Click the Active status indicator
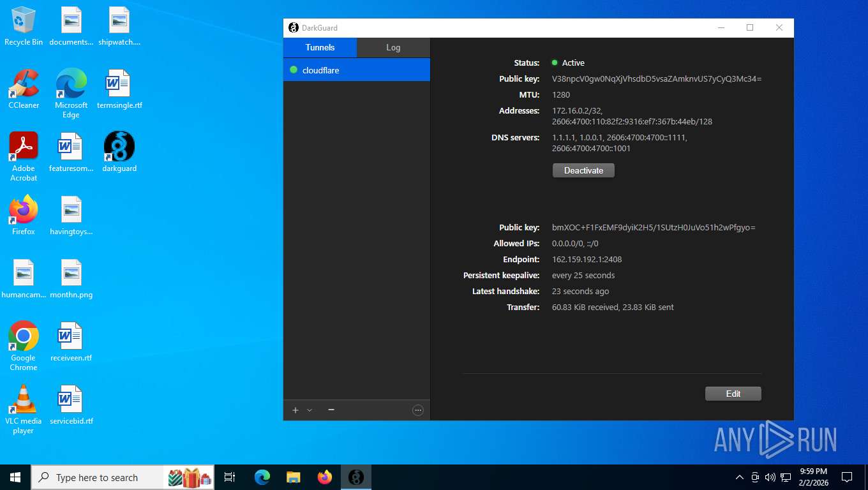The image size is (868, 490). coord(568,63)
